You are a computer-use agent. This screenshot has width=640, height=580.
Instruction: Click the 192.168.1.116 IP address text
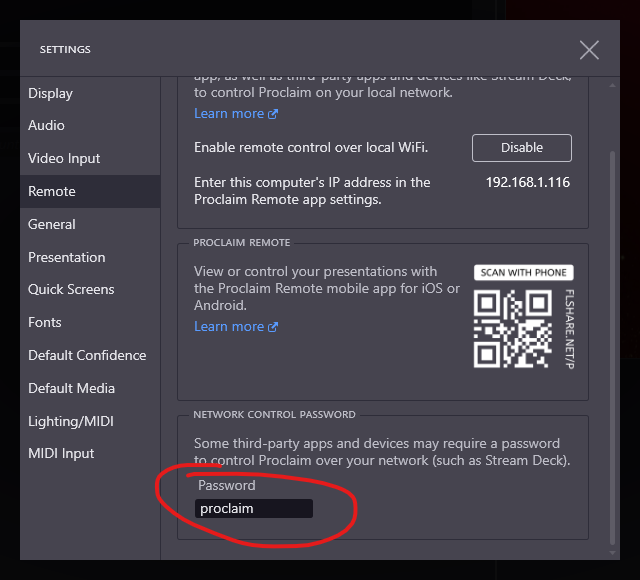point(527,183)
